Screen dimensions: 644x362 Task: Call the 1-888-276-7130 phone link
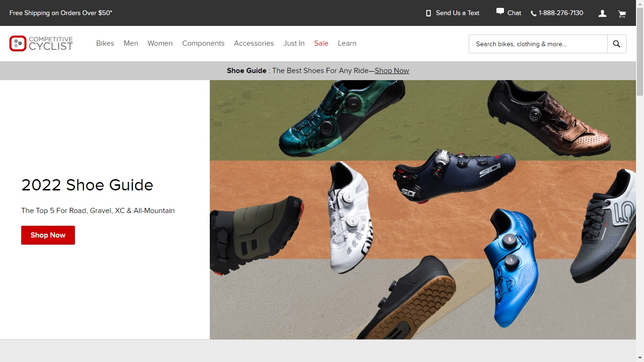coord(561,13)
